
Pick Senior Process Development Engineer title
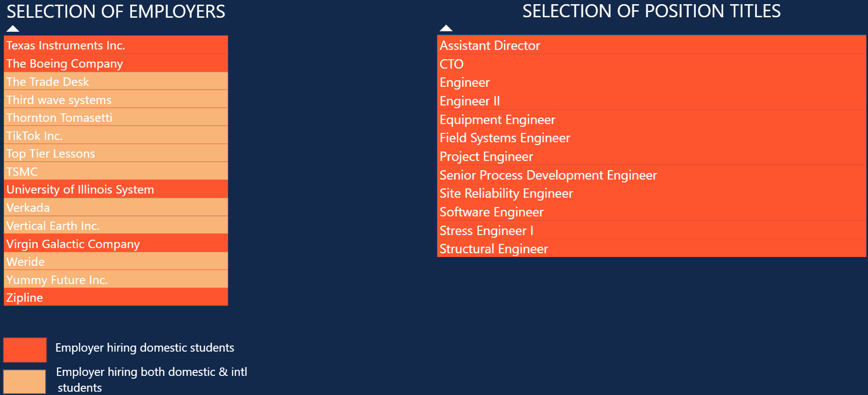(x=651, y=175)
